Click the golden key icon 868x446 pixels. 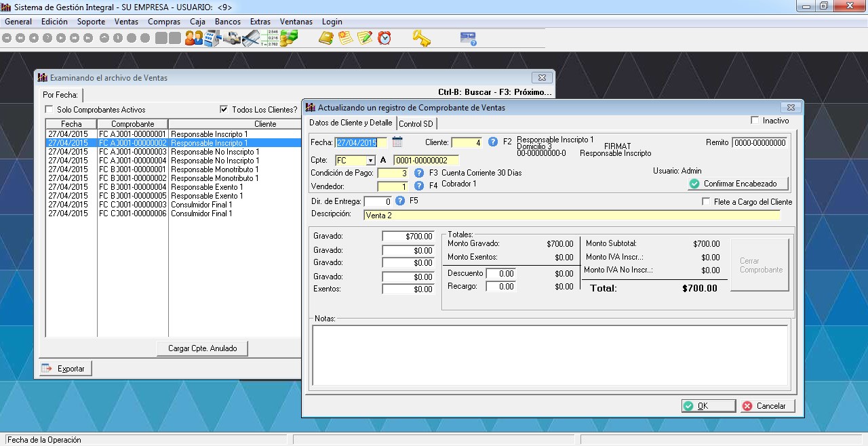pyautogui.click(x=421, y=39)
